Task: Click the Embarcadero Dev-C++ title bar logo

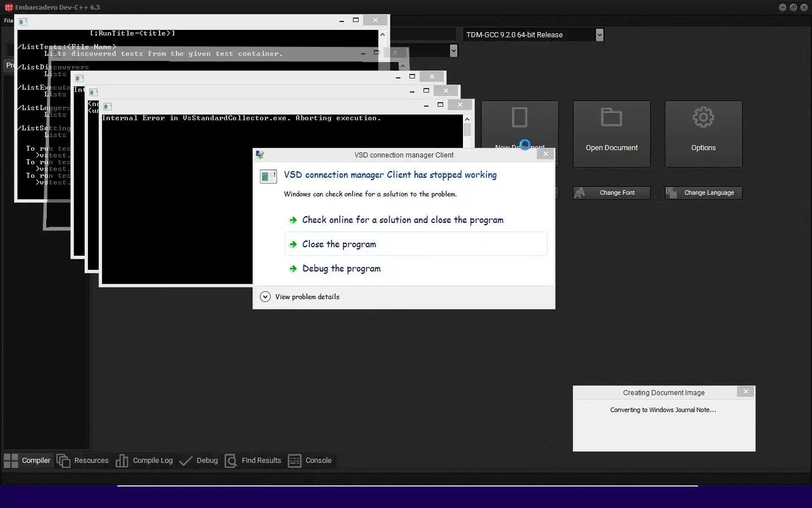Action: pyautogui.click(x=8, y=7)
